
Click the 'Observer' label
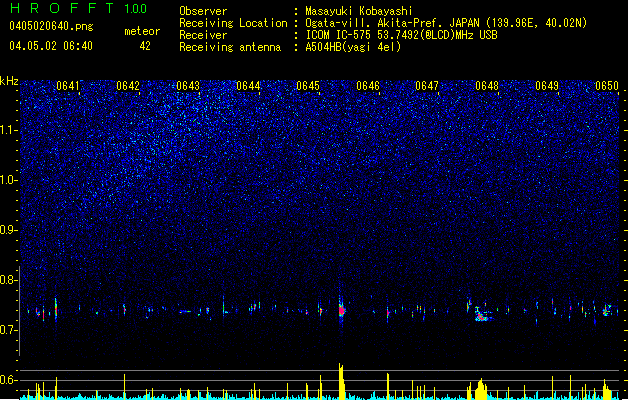coord(203,11)
